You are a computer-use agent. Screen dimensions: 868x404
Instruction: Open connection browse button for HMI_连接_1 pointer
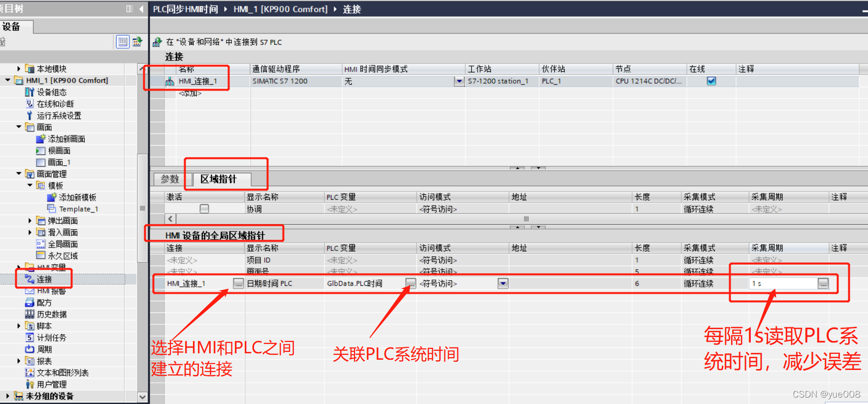[x=238, y=283]
